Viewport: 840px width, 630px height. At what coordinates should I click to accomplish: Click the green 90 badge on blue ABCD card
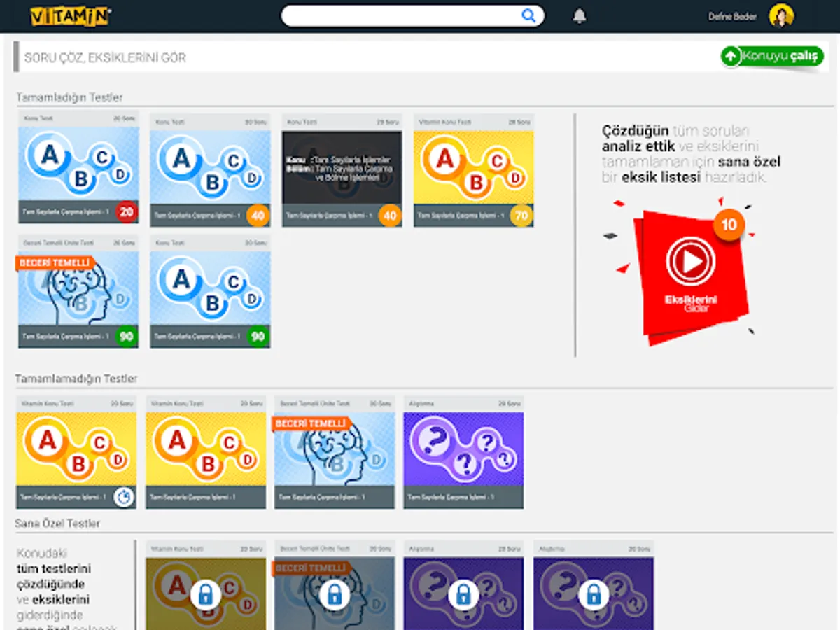pos(258,337)
